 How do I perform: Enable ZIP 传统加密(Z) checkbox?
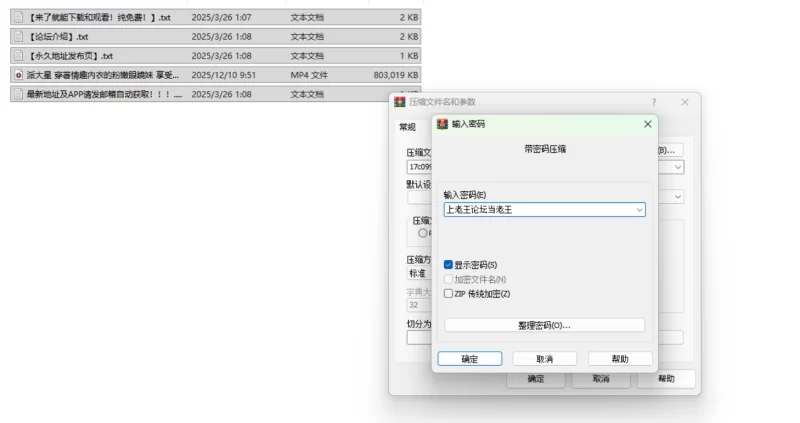tap(448, 293)
